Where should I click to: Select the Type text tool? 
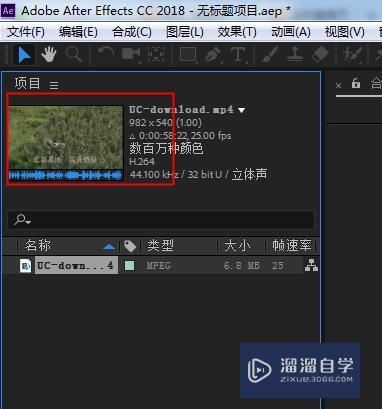coord(238,54)
